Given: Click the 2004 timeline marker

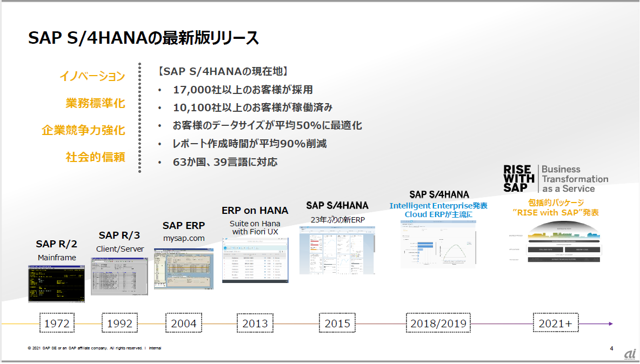Looking at the screenshot, I should coord(184,323).
